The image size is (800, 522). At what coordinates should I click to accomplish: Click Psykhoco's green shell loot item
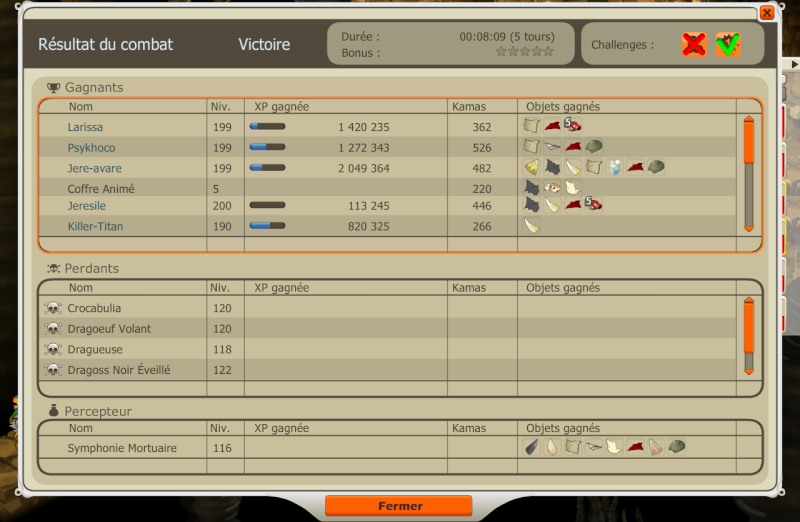pyautogui.click(x=594, y=146)
